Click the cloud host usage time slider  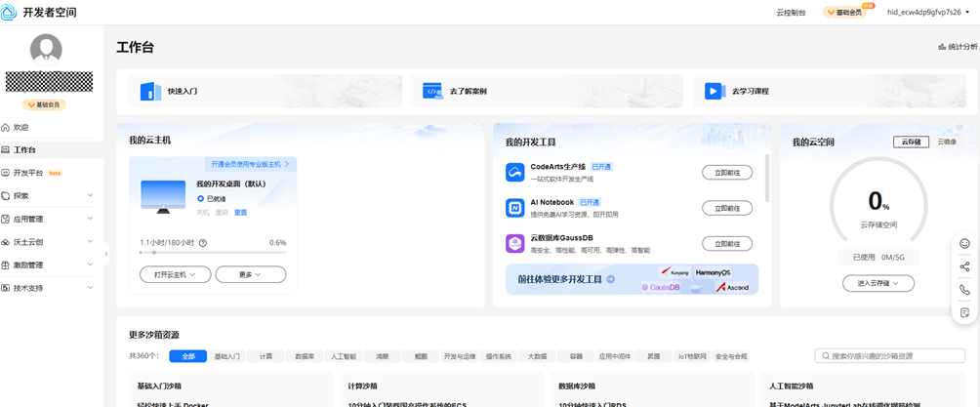(x=213, y=253)
